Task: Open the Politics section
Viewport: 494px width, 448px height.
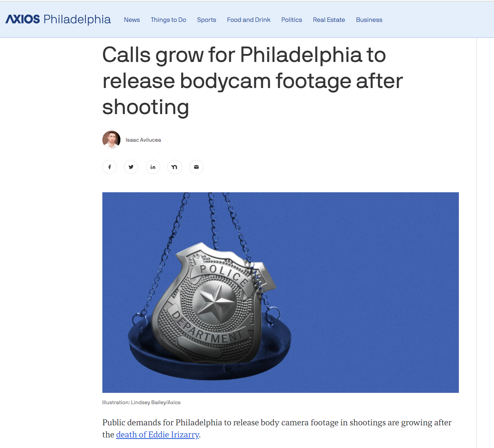Action: pos(292,20)
